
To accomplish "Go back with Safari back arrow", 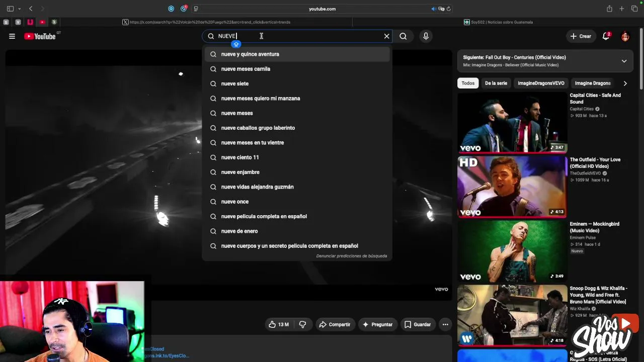I will [31, 9].
